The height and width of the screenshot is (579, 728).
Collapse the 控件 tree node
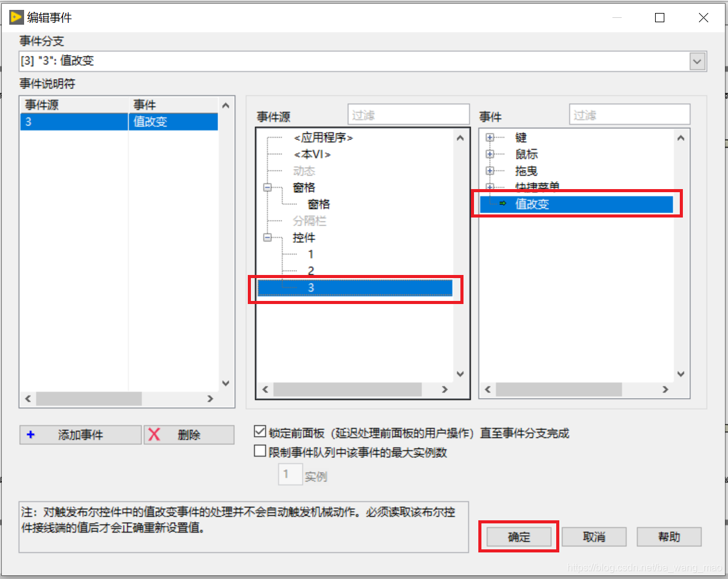[x=268, y=237]
